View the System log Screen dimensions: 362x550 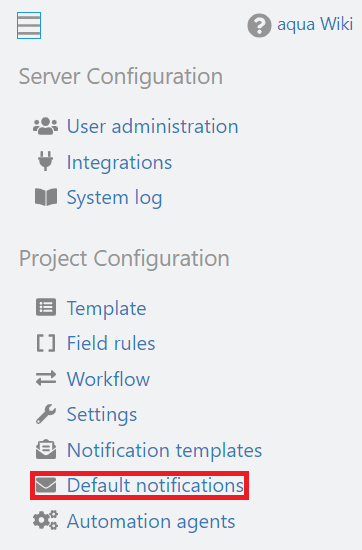[x=115, y=198]
